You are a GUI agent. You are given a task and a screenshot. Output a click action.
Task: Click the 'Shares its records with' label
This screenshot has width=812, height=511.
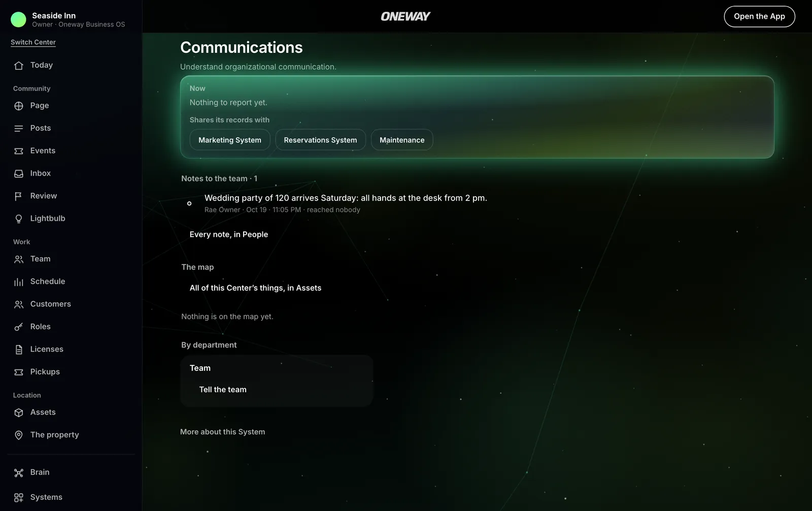click(229, 120)
